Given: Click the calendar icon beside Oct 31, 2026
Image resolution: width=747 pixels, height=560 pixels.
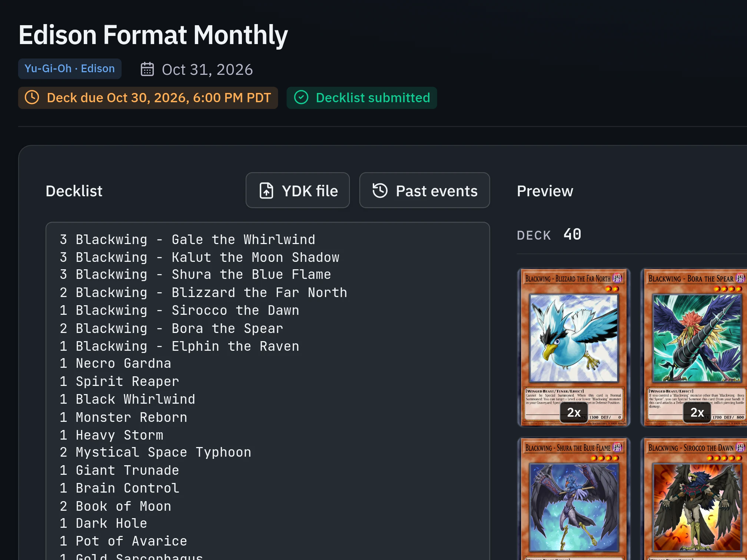Looking at the screenshot, I should click(x=147, y=69).
